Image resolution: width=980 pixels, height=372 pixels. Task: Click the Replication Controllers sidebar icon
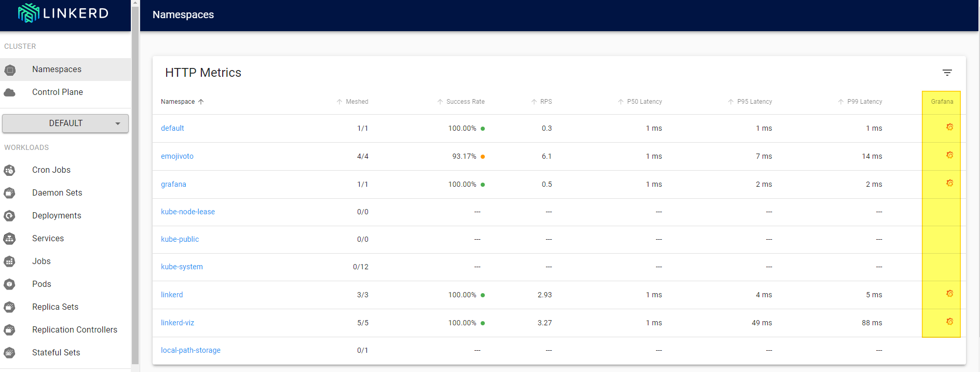(10, 330)
